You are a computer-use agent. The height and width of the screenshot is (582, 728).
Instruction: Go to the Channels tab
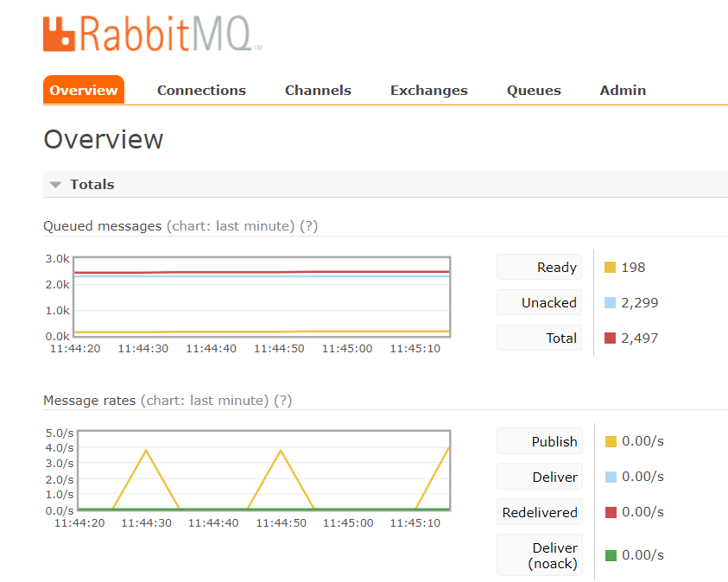318,90
